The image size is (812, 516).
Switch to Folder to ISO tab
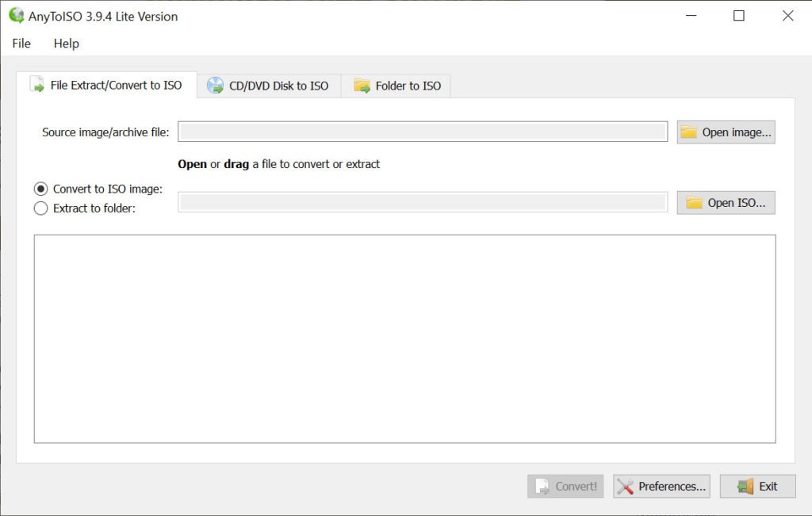[396, 86]
